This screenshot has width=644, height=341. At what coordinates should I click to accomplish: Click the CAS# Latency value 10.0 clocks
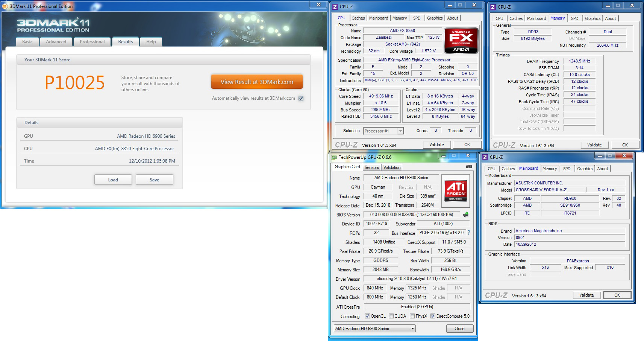coord(579,75)
